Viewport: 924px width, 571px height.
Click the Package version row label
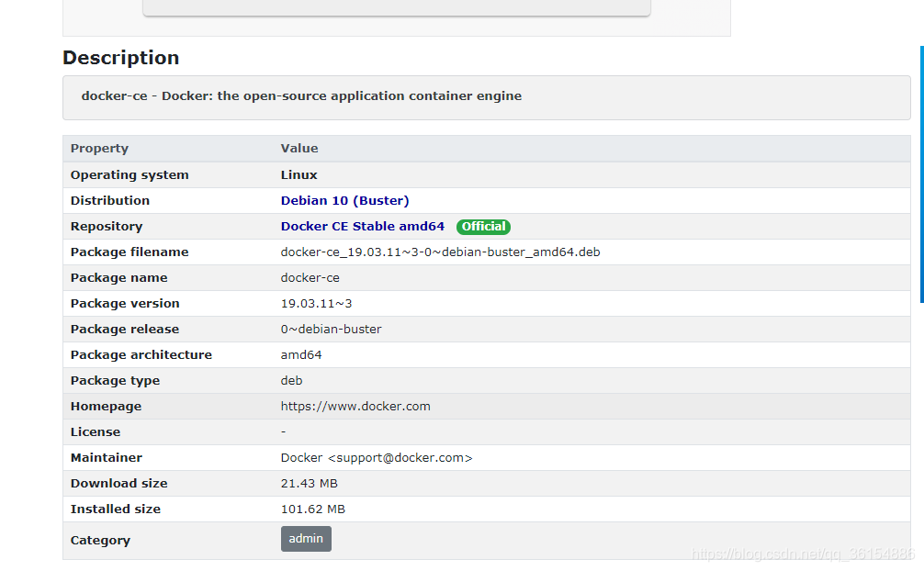[125, 304]
